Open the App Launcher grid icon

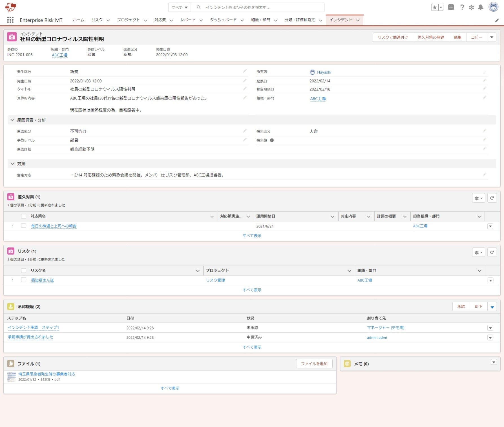tap(10, 20)
